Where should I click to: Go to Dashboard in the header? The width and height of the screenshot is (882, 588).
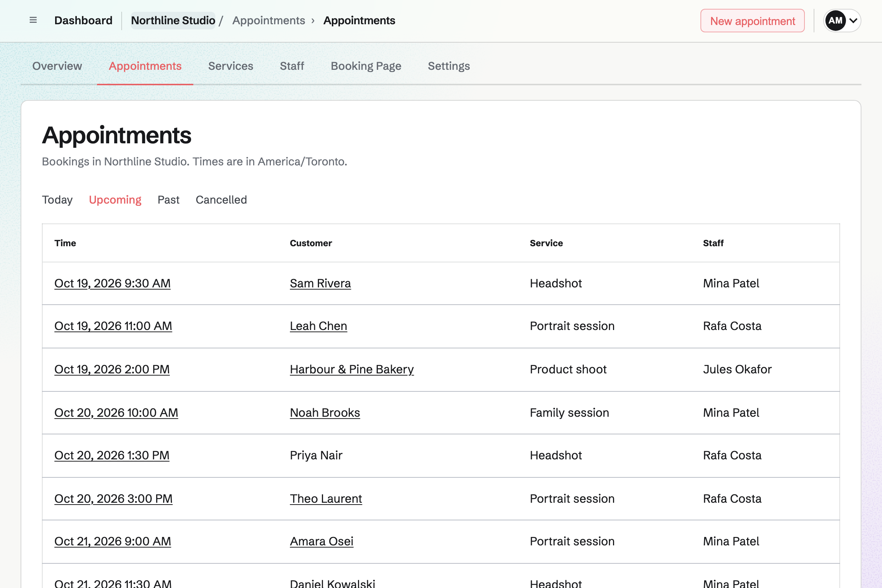pos(83,20)
